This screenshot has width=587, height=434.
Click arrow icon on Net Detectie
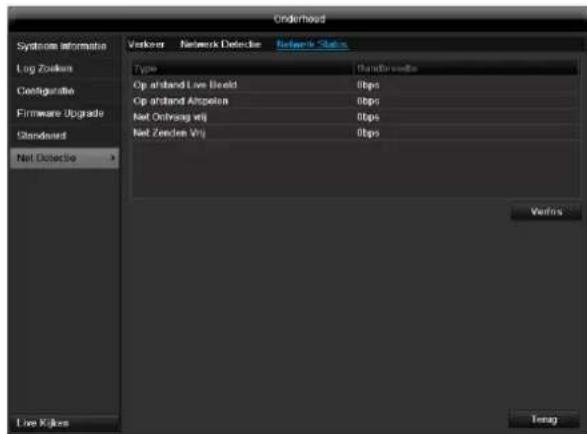(112, 158)
